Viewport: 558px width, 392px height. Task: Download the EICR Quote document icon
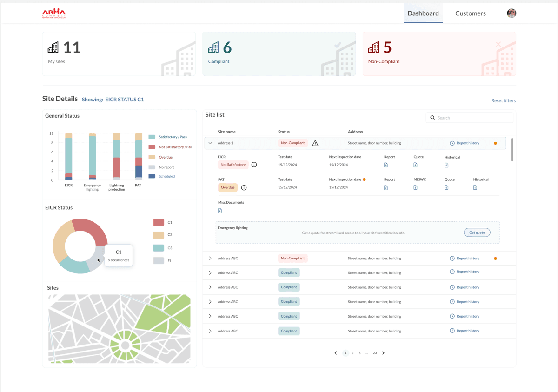(x=415, y=165)
